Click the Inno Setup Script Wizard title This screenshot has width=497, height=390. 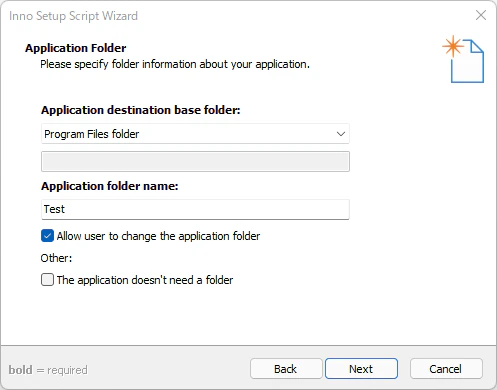(x=73, y=16)
